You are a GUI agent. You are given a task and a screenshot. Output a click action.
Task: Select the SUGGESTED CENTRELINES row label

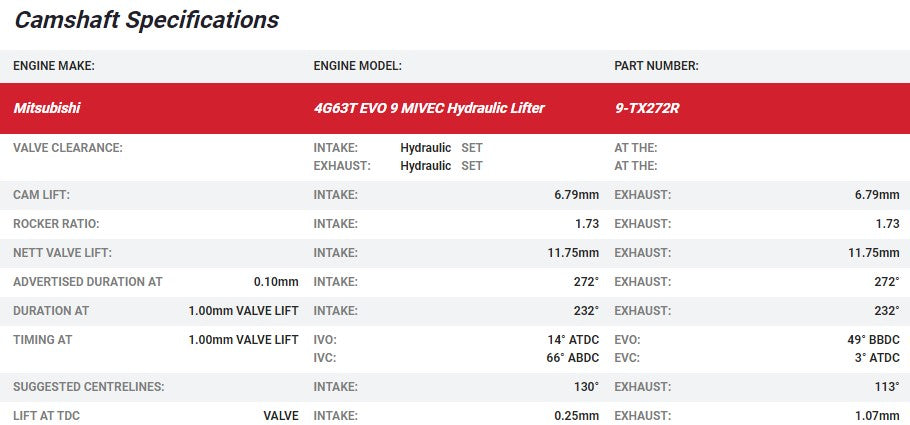click(88, 386)
